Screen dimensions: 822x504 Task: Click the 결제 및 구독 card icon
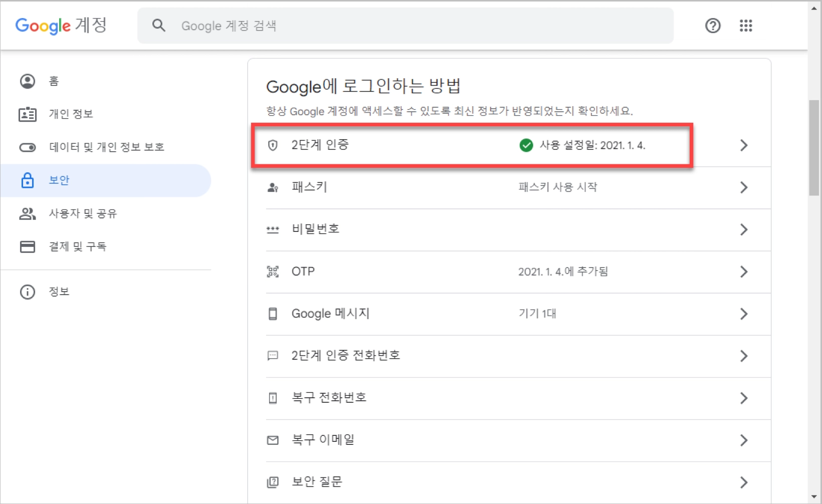click(x=28, y=246)
